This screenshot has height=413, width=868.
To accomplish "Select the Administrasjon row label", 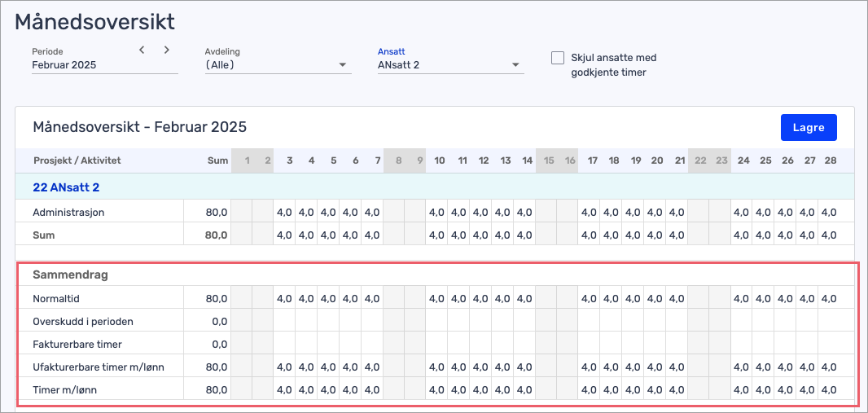I will click(68, 212).
